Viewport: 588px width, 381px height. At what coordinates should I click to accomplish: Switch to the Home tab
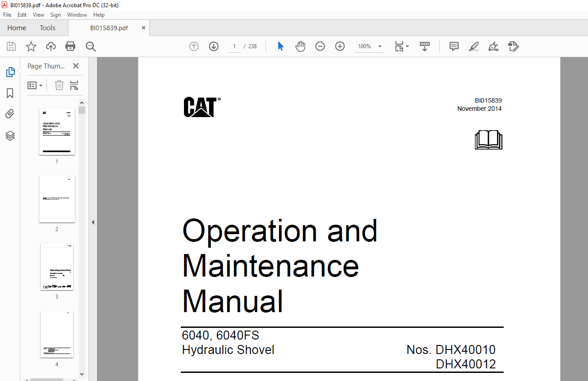(17, 28)
